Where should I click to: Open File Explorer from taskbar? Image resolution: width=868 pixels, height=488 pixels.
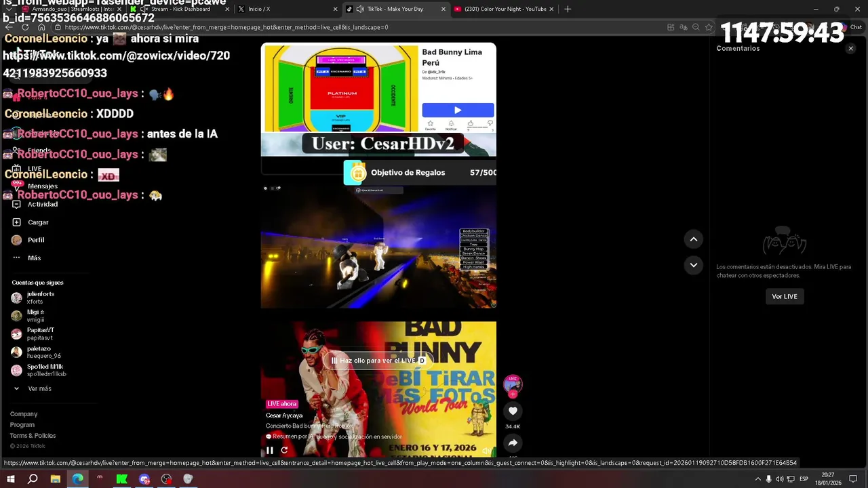point(56,479)
